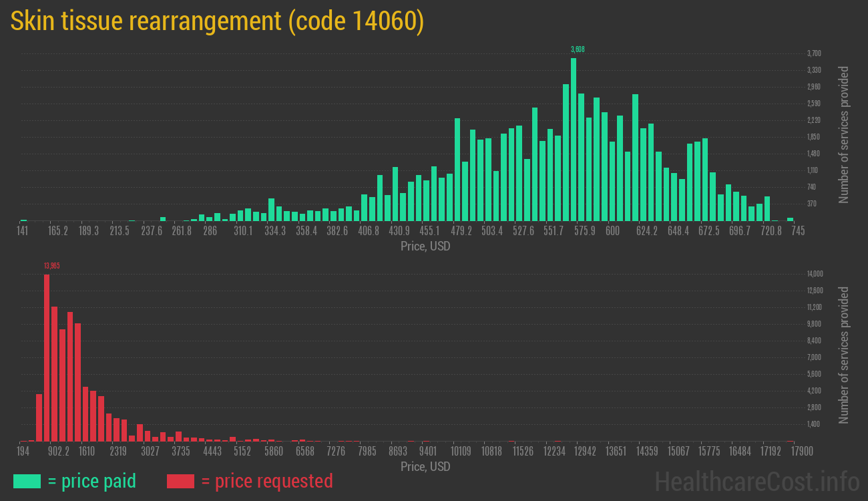The height and width of the screenshot is (501, 868).
Task: Click the 10109 tick on the red chart axis
Action: click(461, 452)
